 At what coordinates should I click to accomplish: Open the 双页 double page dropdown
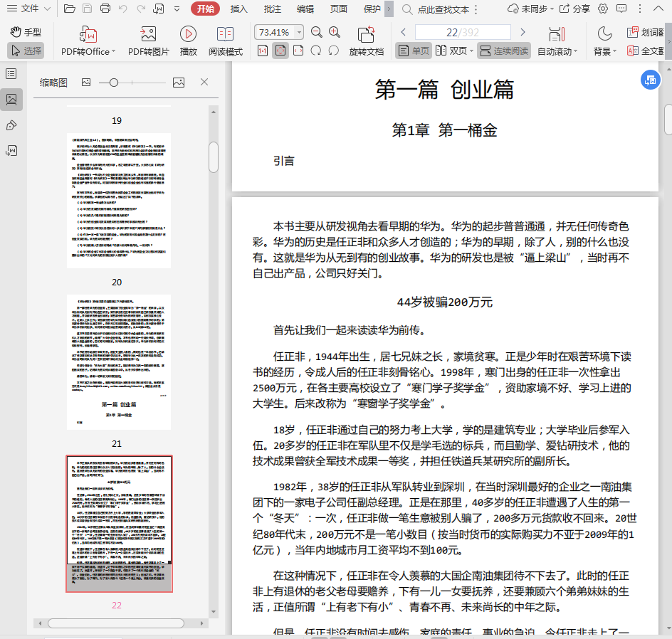tap(454, 51)
